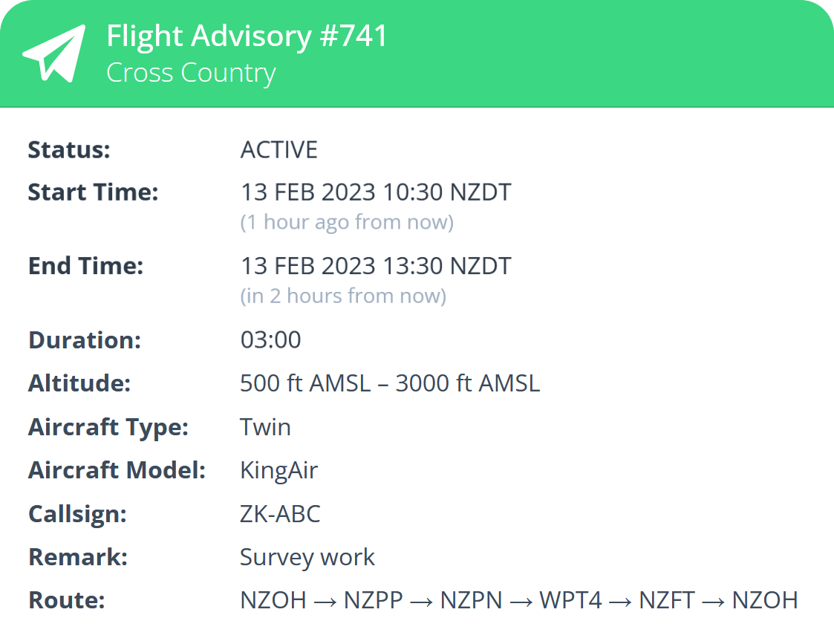
Task: Click the callsign ZK-ABC
Action: [x=280, y=514]
